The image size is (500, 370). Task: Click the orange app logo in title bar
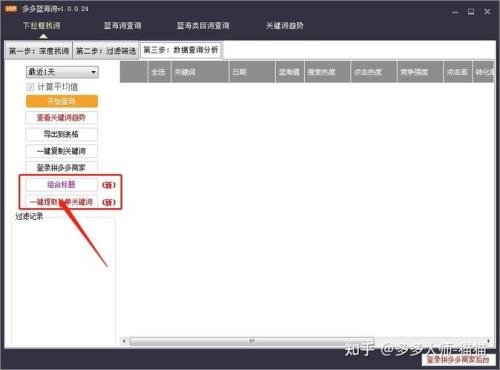point(11,9)
